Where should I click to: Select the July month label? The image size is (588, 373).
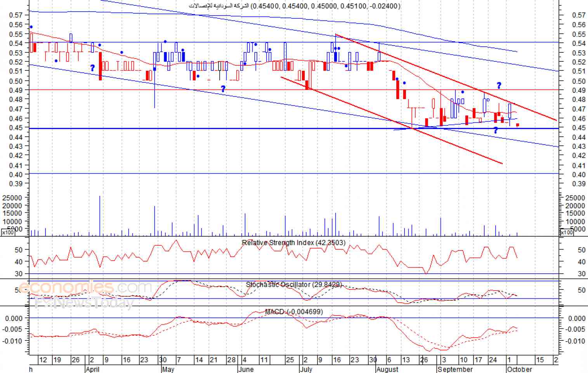point(306,369)
